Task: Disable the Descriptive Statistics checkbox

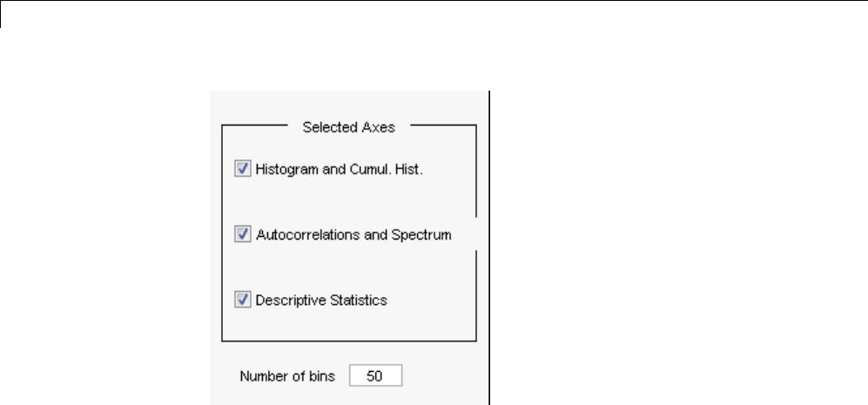Action: [x=242, y=300]
